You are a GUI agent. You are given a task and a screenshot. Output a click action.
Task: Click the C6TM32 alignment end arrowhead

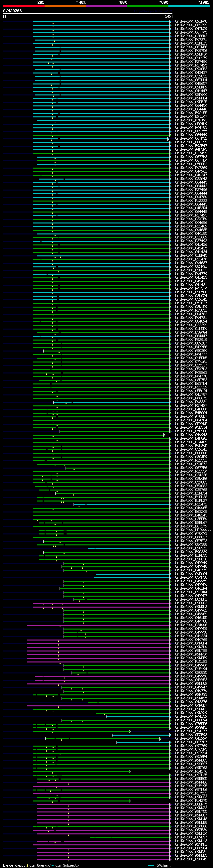(x=168, y=138)
